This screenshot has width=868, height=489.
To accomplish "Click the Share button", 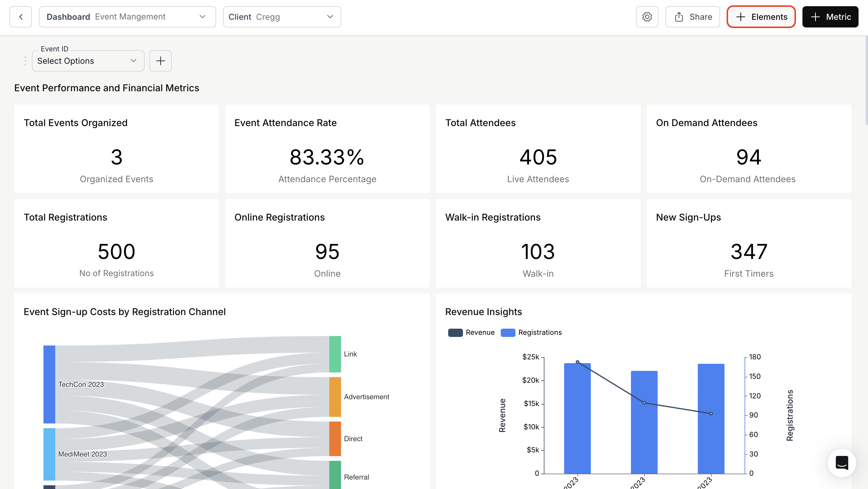I will 691,17.
